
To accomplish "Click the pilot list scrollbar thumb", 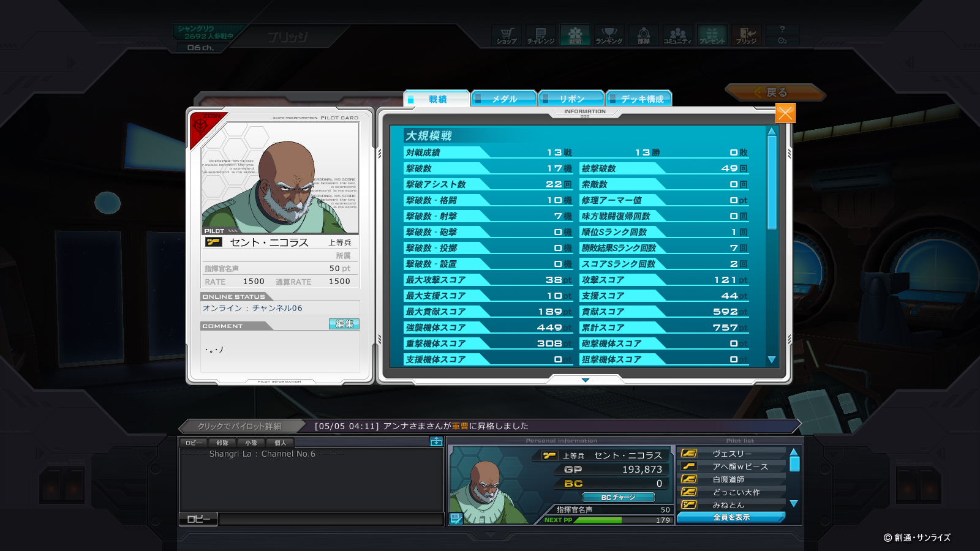I will [794, 464].
